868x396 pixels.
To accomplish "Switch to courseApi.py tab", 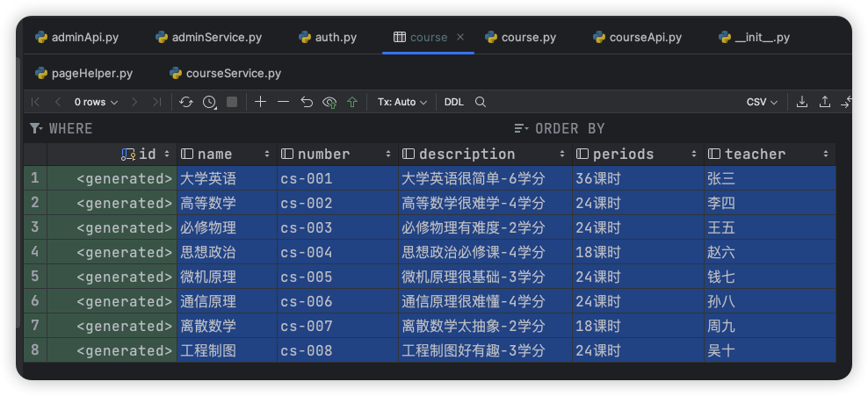I will coord(638,38).
